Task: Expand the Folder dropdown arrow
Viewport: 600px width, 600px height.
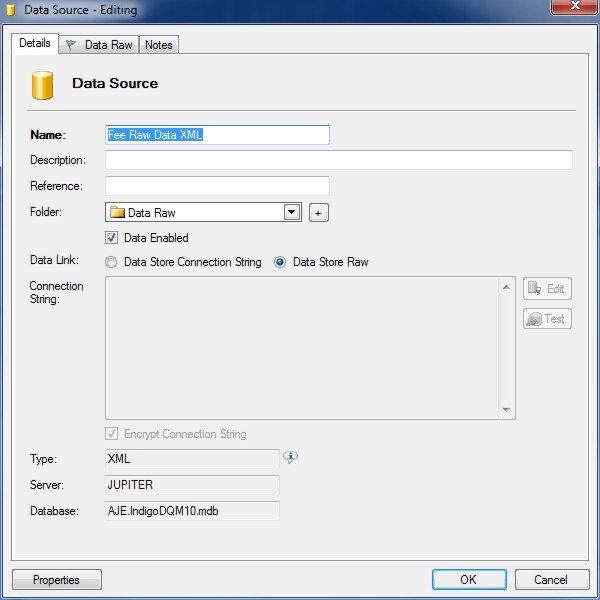Action: pyautogui.click(x=291, y=212)
